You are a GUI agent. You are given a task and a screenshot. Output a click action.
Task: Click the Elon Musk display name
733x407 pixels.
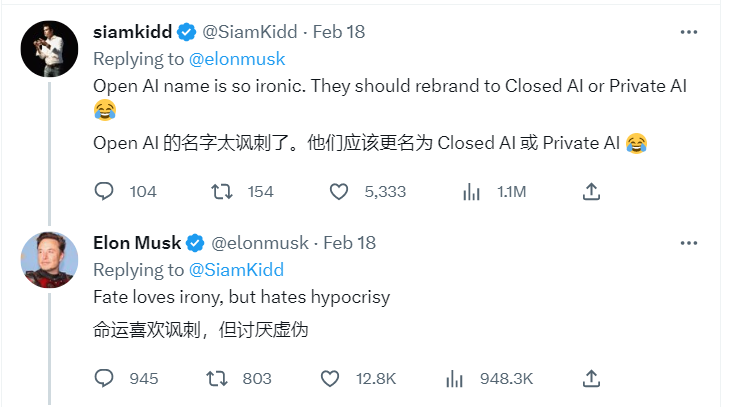[x=137, y=243]
